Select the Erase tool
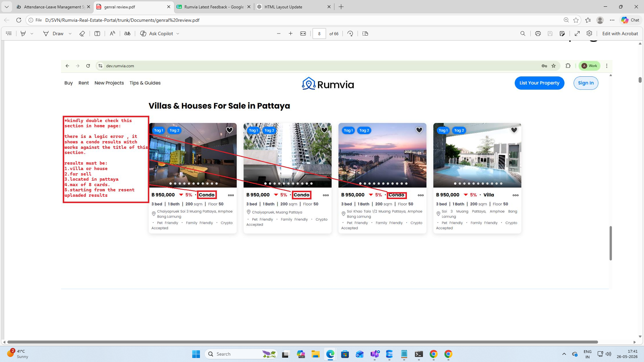Viewport: 644px width, 362px height. coord(82,34)
